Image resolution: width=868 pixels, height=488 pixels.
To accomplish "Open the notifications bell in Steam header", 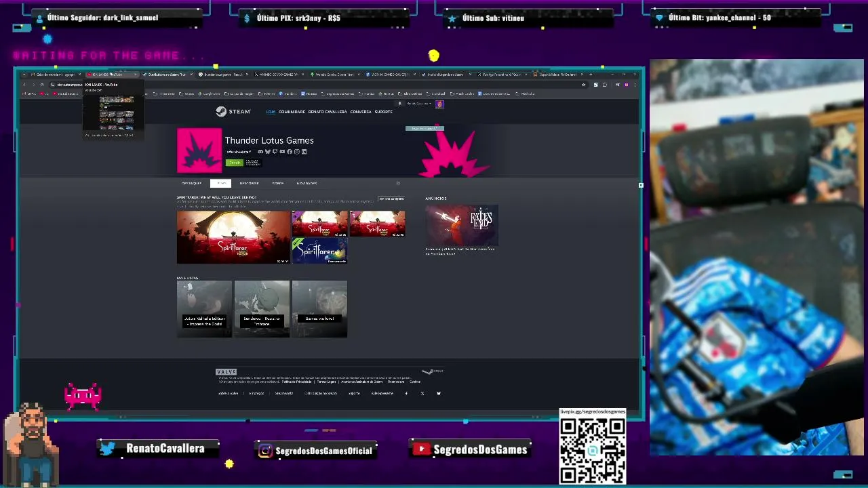I will tap(399, 104).
